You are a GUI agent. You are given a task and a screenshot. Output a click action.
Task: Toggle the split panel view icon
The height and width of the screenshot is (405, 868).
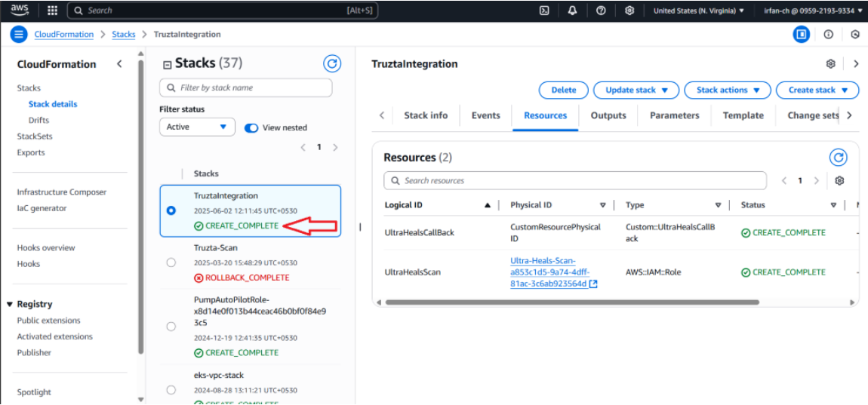point(801,34)
